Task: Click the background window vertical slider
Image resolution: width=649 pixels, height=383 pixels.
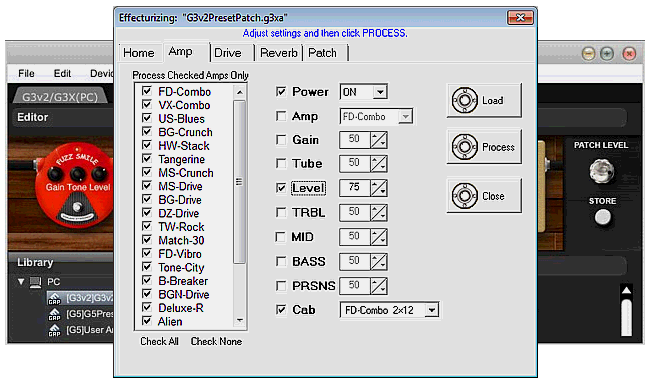Action: tap(626, 317)
